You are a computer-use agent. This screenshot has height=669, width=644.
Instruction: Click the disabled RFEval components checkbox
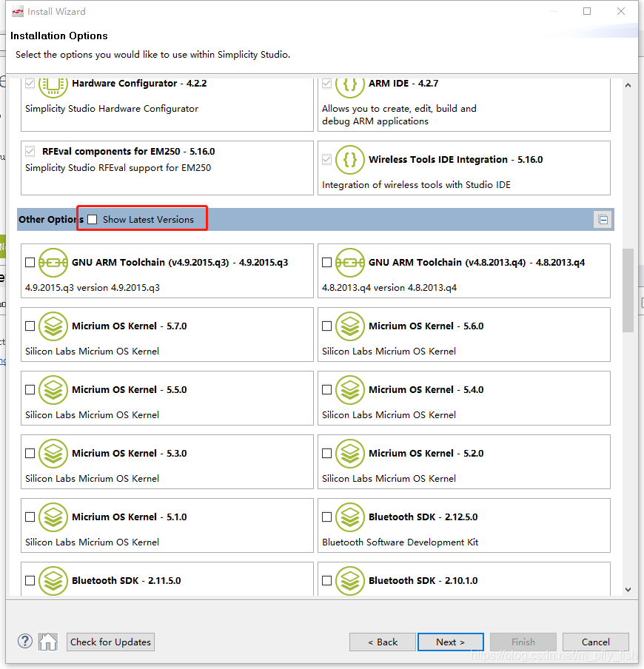pos(30,151)
